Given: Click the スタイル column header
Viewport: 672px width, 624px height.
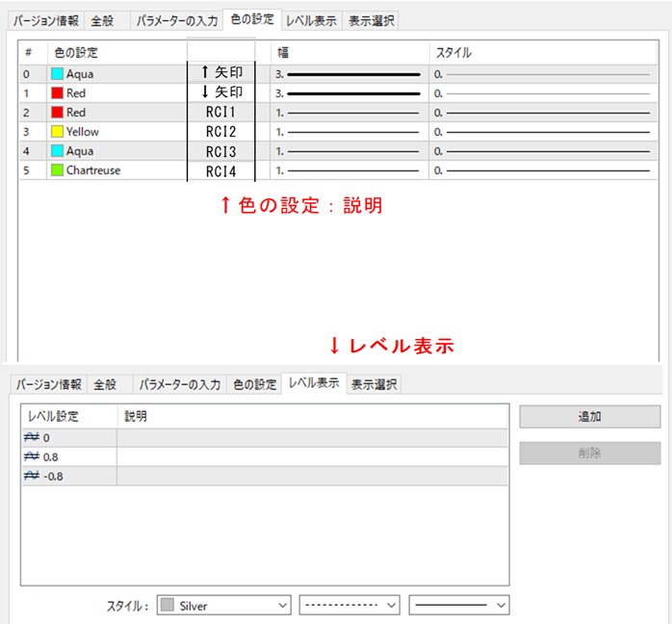Looking at the screenshot, I should 543,53.
